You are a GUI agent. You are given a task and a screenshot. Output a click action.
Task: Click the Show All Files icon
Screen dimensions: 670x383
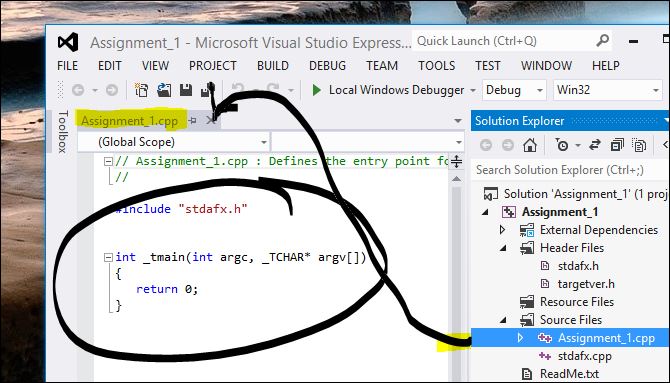(x=639, y=145)
